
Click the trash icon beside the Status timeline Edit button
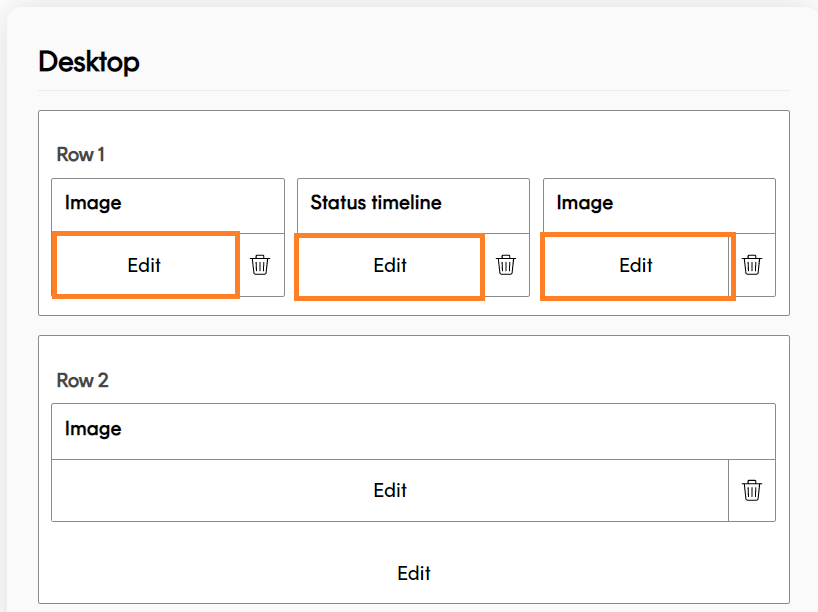(x=506, y=265)
